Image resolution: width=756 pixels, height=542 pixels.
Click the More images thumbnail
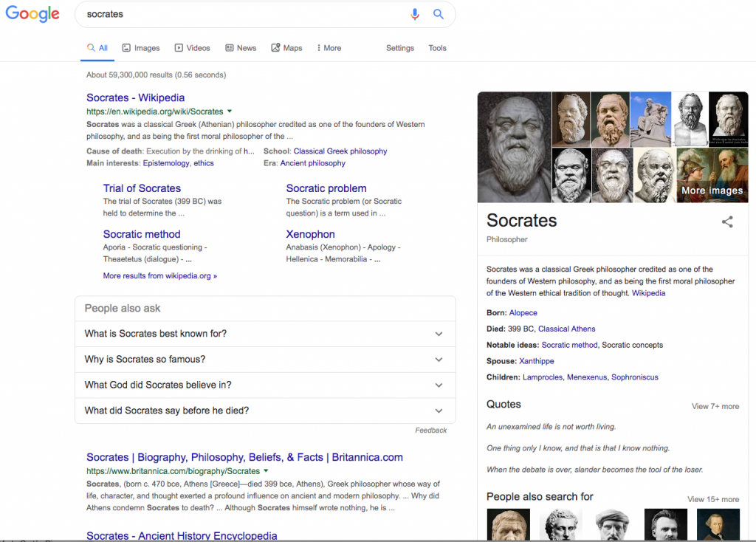712,175
